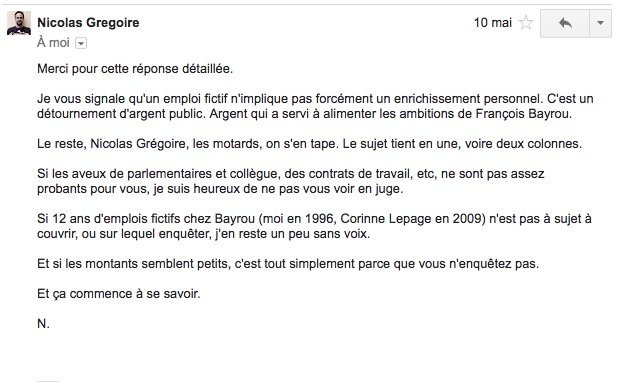Image resolution: width=625 pixels, height=382 pixels.
Task: Click the words détournement d'argent public
Action: click(122, 114)
